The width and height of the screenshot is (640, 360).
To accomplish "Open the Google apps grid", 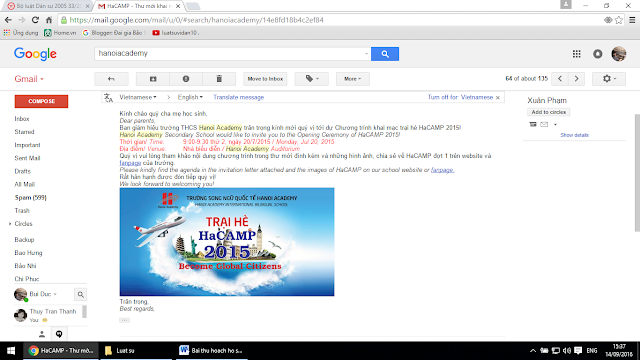I will pyautogui.click(x=576, y=54).
